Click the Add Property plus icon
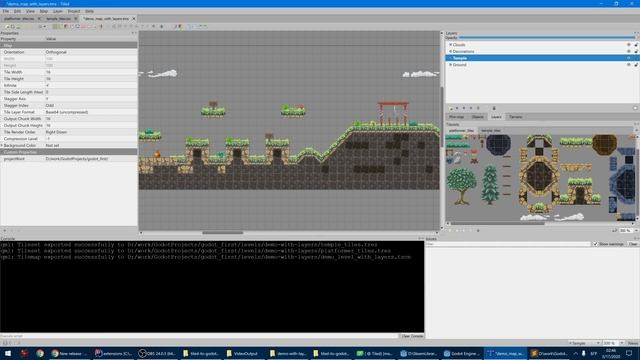Screen dimensions: 640x360 [4, 231]
